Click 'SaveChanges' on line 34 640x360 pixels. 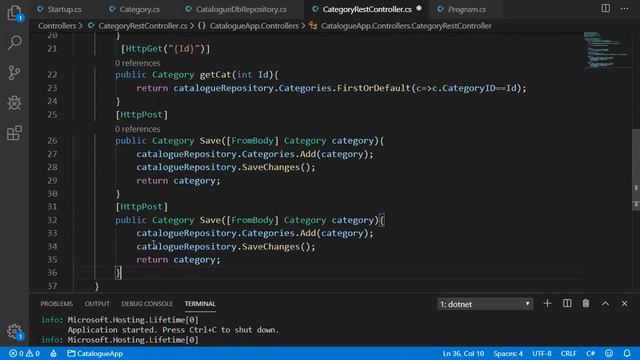tap(271, 247)
